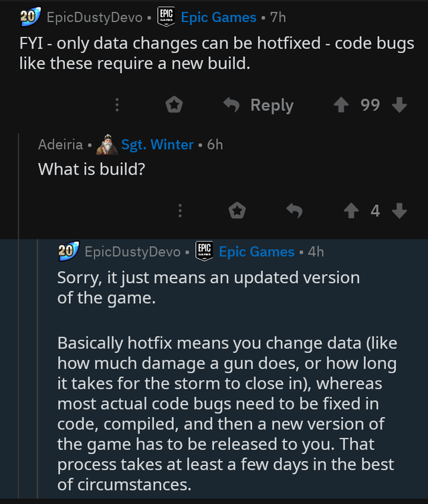Give award to the top comment

[174, 105]
